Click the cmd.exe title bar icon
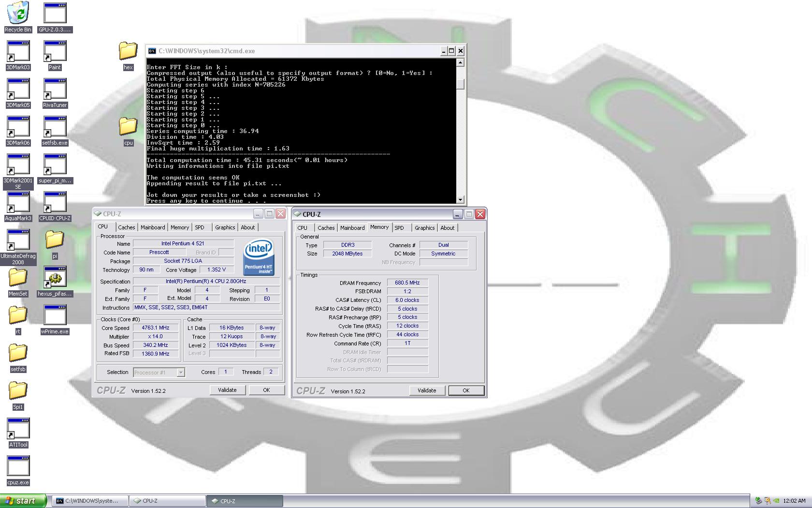The height and width of the screenshot is (508, 812). 152,51
